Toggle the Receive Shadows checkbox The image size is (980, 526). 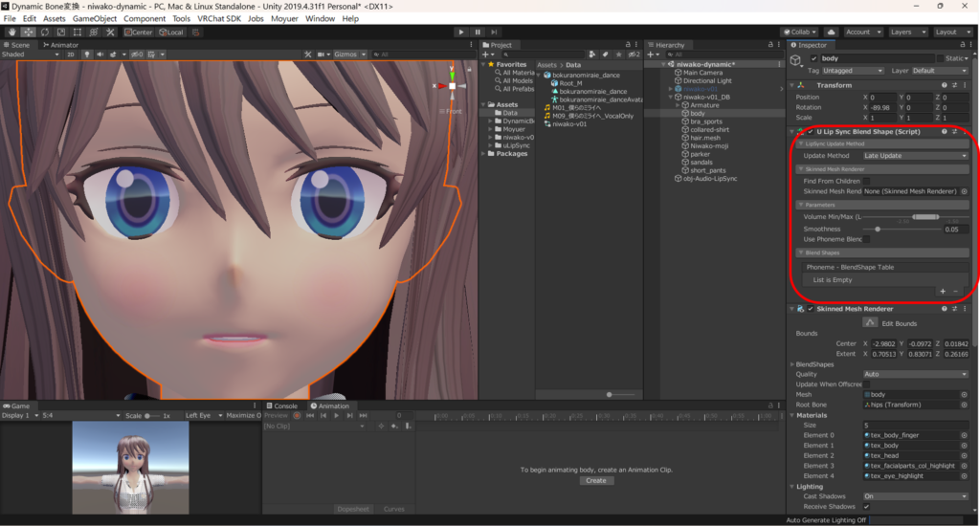click(867, 507)
